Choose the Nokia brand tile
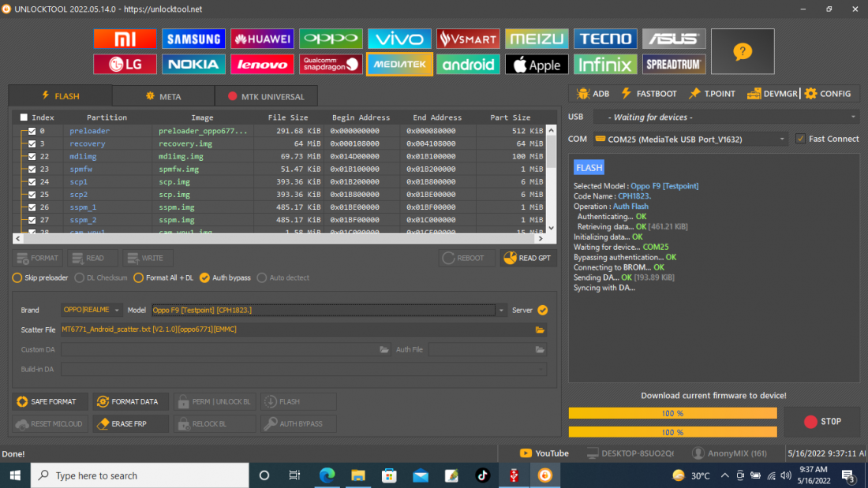The height and width of the screenshot is (488, 868). pos(193,64)
